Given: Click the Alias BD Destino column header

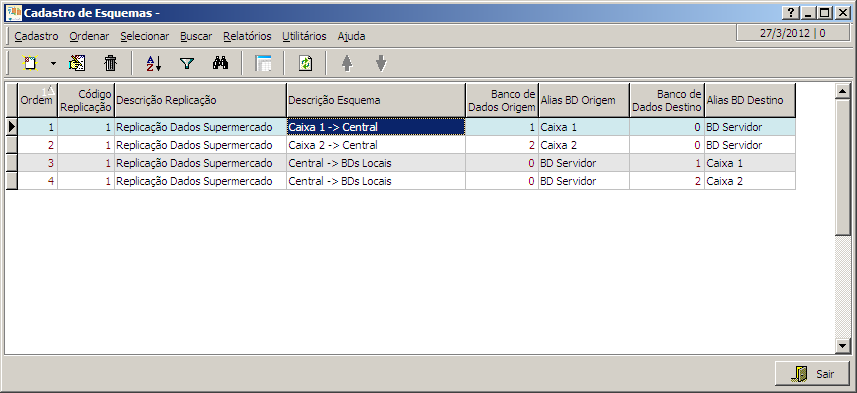Looking at the screenshot, I should click(x=750, y=100).
